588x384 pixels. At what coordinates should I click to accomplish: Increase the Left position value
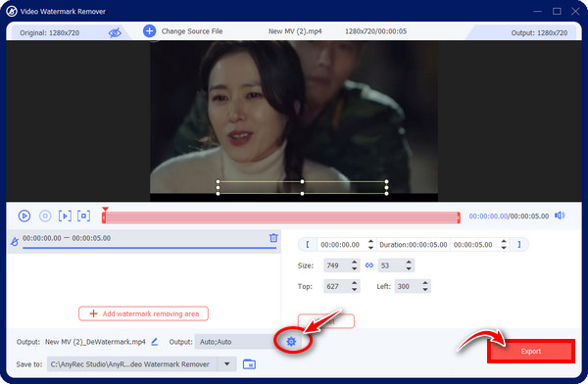[425, 283]
